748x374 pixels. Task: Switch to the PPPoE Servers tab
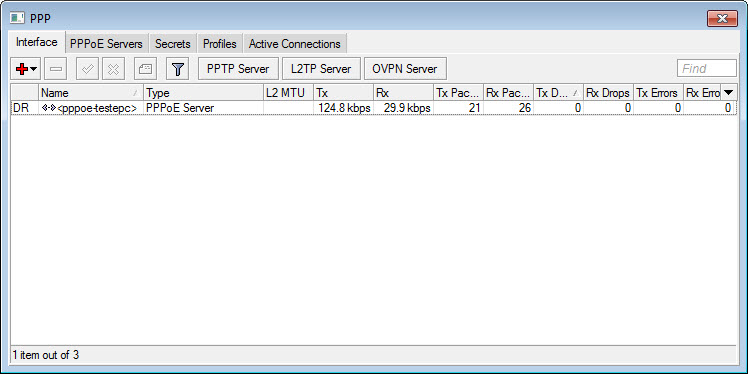click(106, 44)
